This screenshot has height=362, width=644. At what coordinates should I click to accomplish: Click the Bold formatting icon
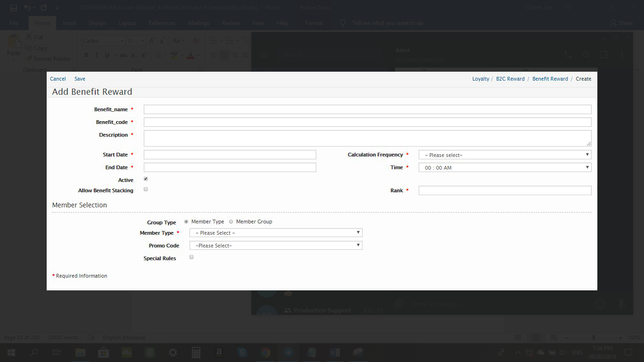pos(86,55)
